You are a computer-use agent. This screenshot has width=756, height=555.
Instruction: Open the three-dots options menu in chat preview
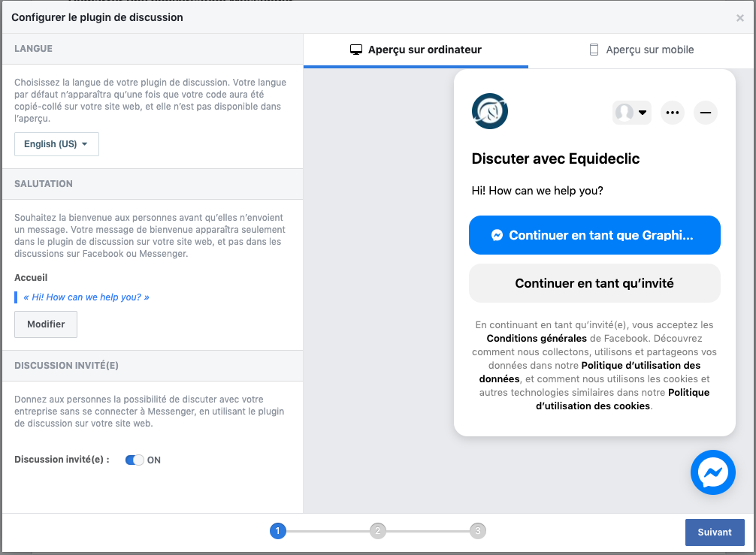(672, 112)
